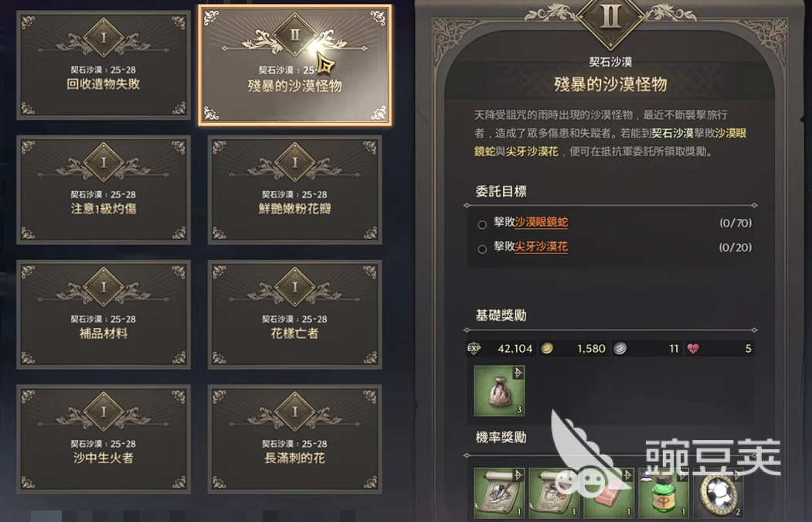This screenshot has height=522, width=812.
Task: Pick the 補品材料 contract card
Action: (104, 315)
